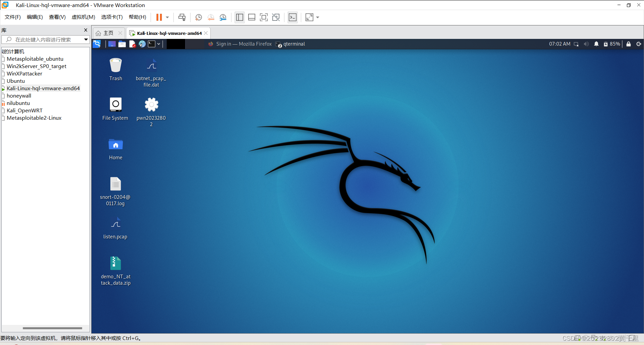Image resolution: width=644 pixels, height=345 pixels.
Task: Toggle the thumbnail bar view
Action: [x=252, y=17]
